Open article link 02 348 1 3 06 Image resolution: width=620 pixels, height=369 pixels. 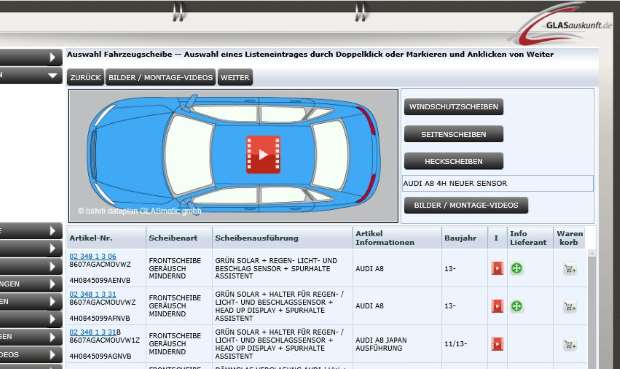pos(93,256)
